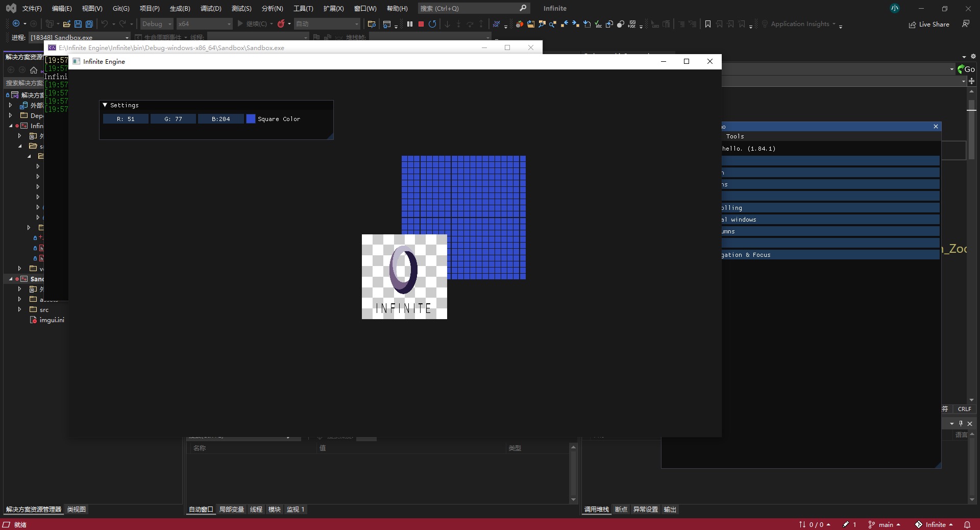Save all files via the double-disk icon
The height and width of the screenshot is (530, 980).
click(x=89, y=24)
